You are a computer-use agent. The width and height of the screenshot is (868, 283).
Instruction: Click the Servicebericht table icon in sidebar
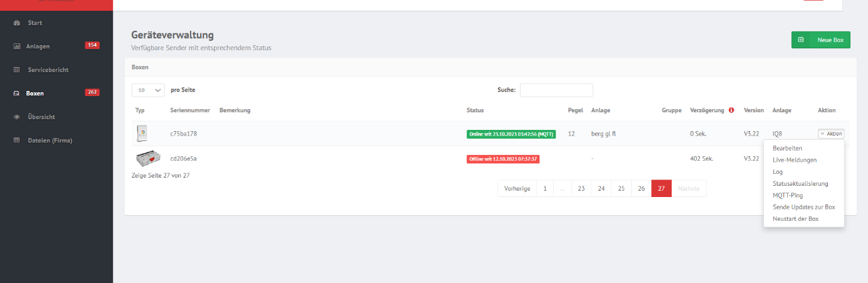pyautogui.click(x=17, y=70)
